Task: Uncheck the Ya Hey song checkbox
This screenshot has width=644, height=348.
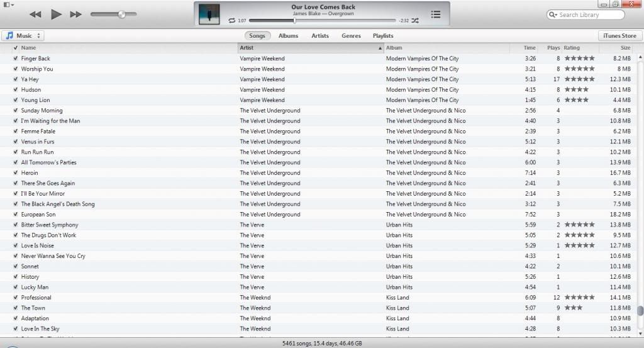Action: click(16, 79)
